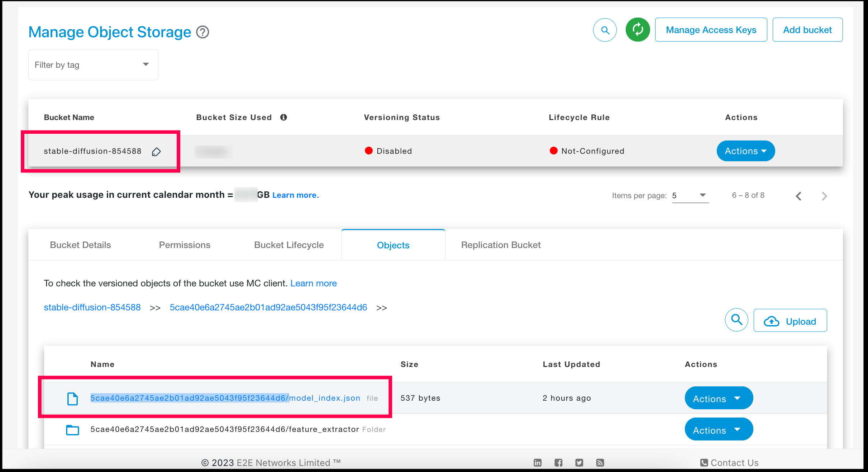Click the Lifecycle Rule column header
The height and width of the screenshot is (472, 868).
[x=579, y=118]
